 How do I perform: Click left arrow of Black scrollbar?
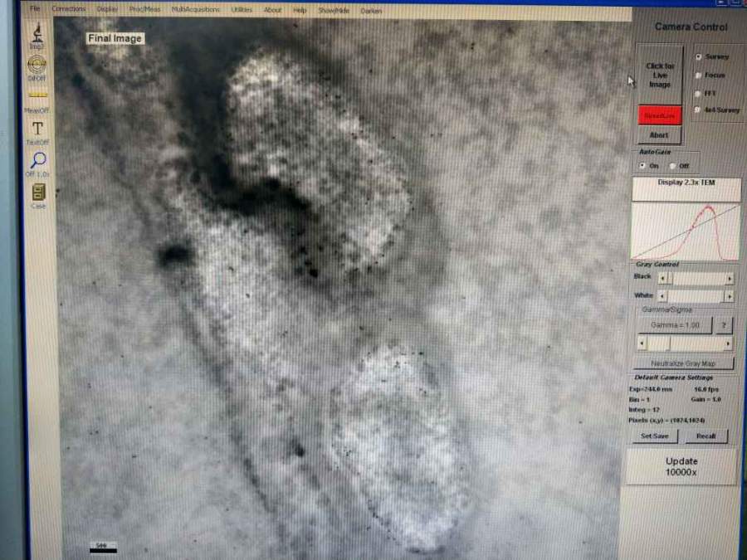click(x=662, y=278)
